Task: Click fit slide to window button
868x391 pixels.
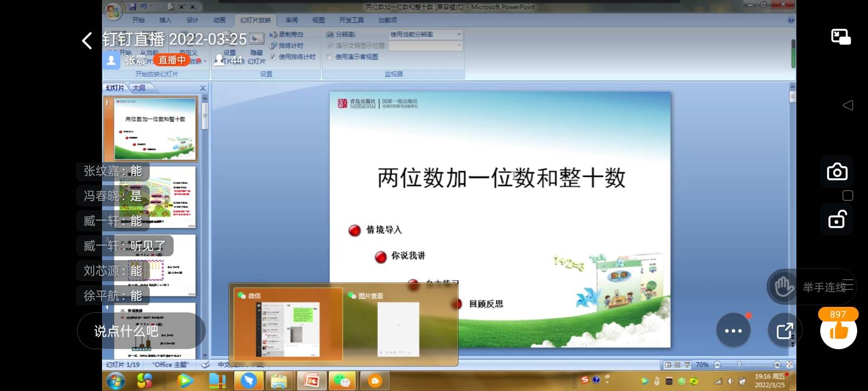Action: (x=789, y=365)
